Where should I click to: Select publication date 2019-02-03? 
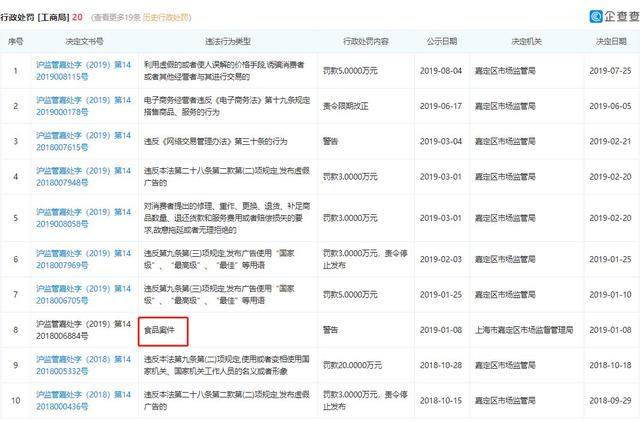(441, 259)
